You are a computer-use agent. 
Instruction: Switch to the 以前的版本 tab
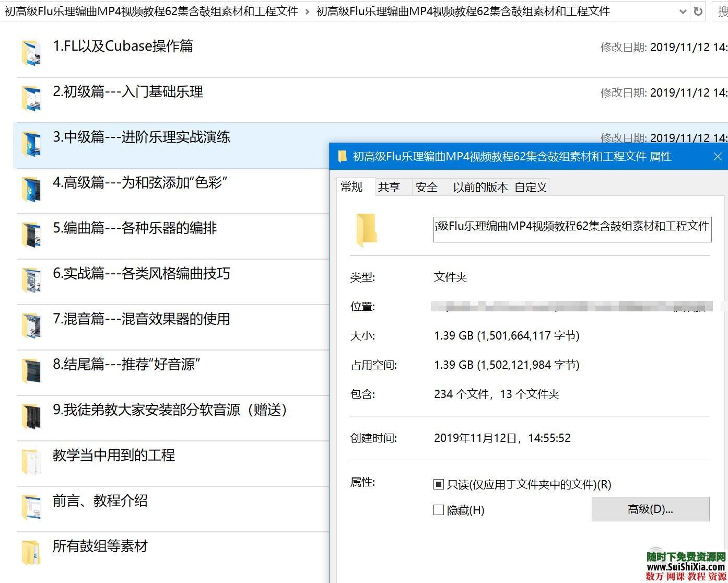[479, 187]
